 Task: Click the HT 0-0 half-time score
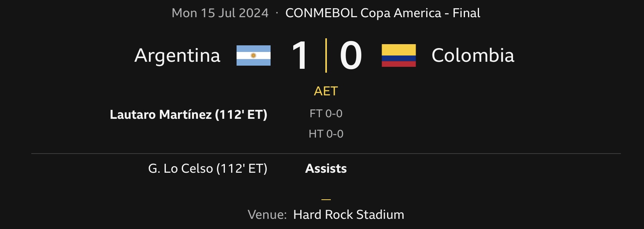tap(326, 134)
